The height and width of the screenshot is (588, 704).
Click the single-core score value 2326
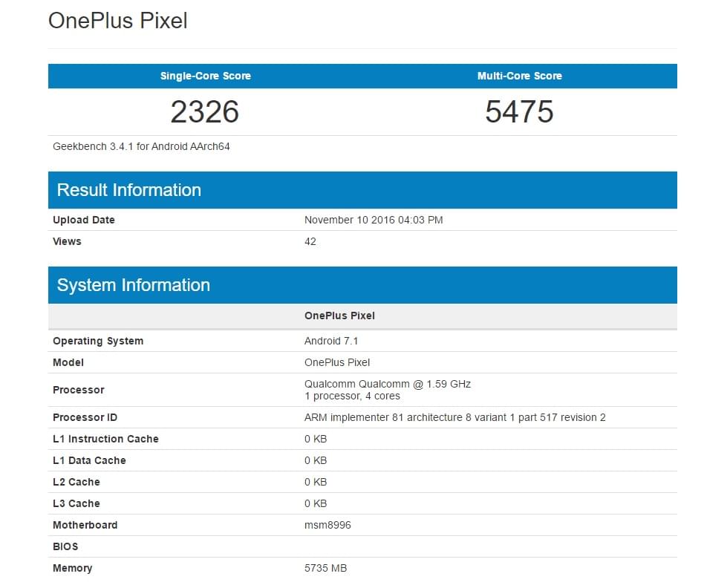point(205,112)
